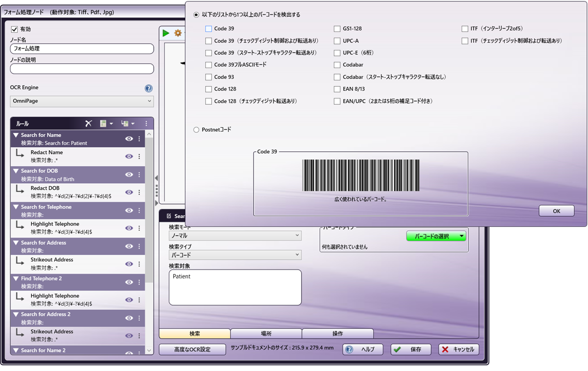Open the green バーコードの選択 dropdown
This screenshot has height=371, width=588.
(x=436, y=236)
